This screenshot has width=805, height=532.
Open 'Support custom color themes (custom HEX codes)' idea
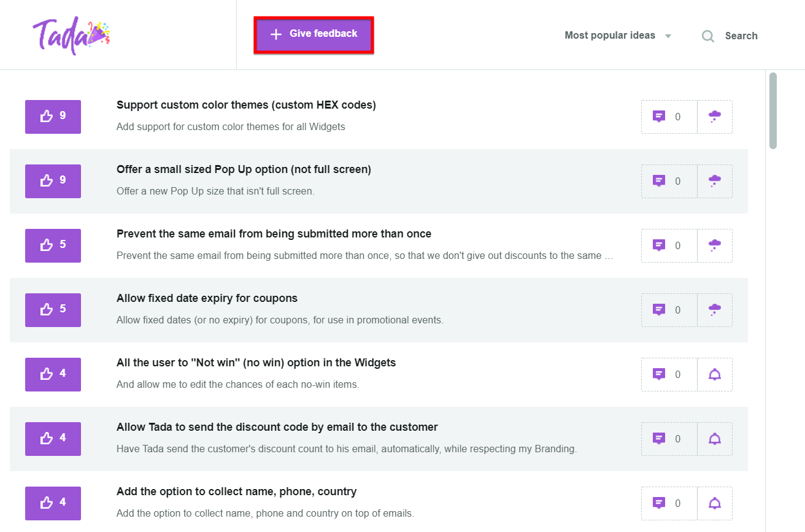(x=246, y=105)
